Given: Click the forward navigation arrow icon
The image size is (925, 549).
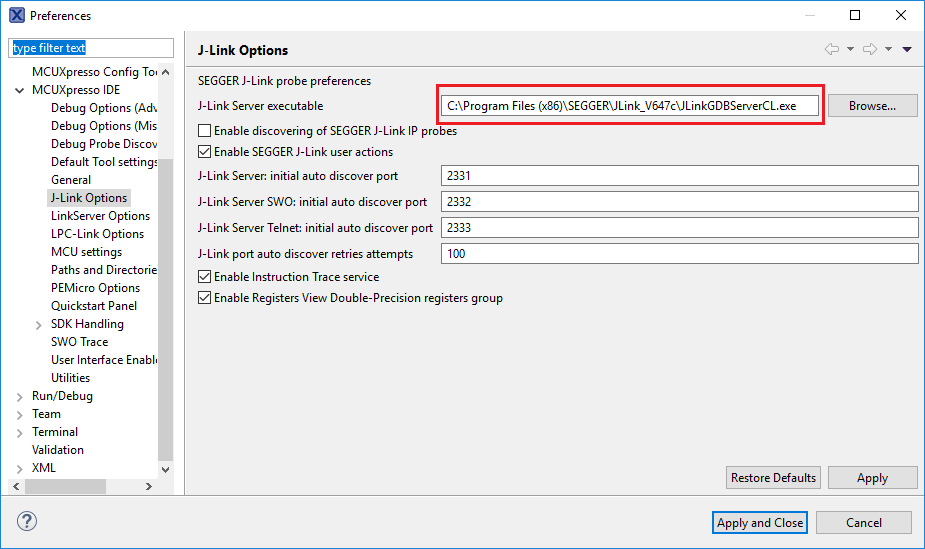Looking at the screenshot, I should (869, 49).
